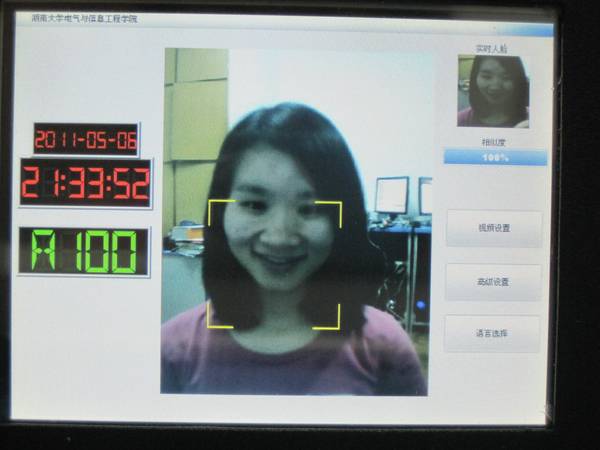Click the 实时人脸 label above the thumbnail
Screen dimensions: 600x450
click(491, 49)
